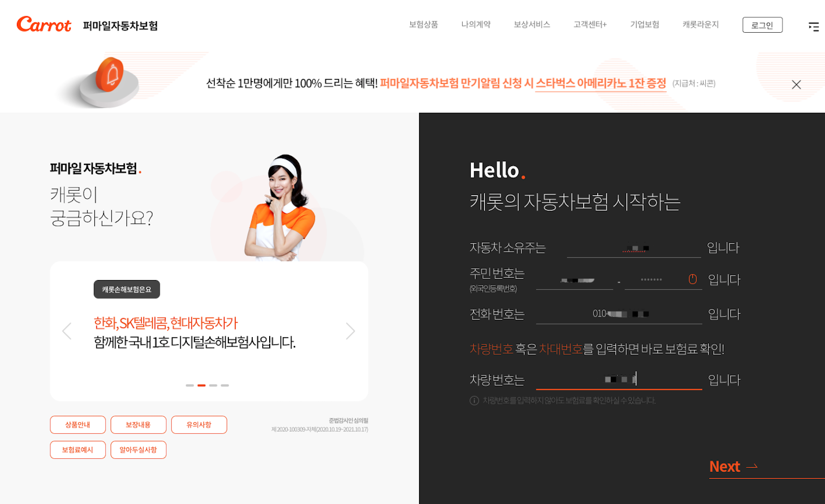Focus the 자동차 소유주 name field
This screenshot has height=504, width=825.
[x=634, y=248]
